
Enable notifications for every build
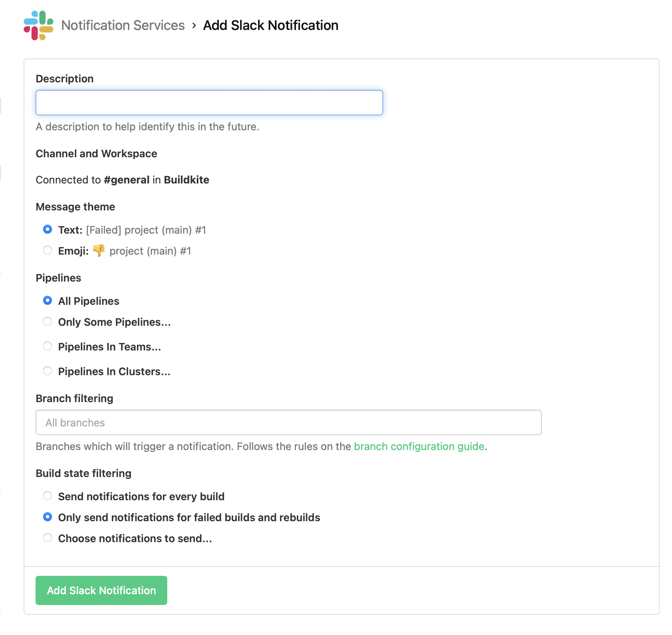click(48, 496)
